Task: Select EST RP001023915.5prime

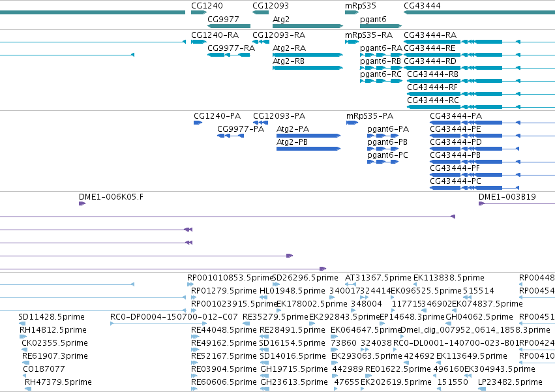Action: 234,304
